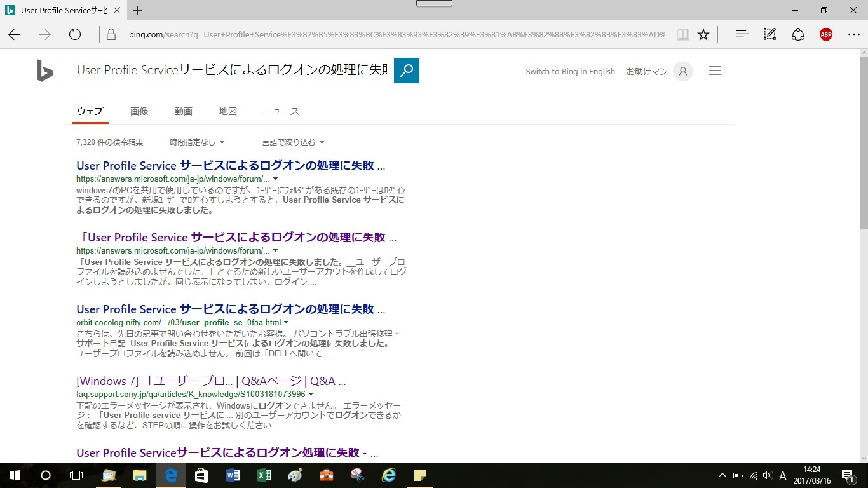
Task: Click the Bing logo
Action: pyautogui.click(x=44, y=71)
